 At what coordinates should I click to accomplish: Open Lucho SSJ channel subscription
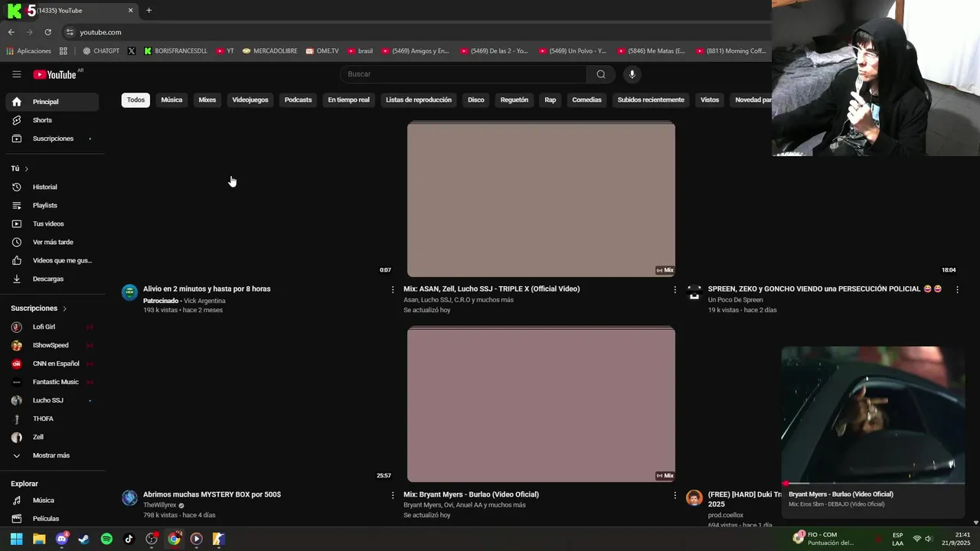52,400
